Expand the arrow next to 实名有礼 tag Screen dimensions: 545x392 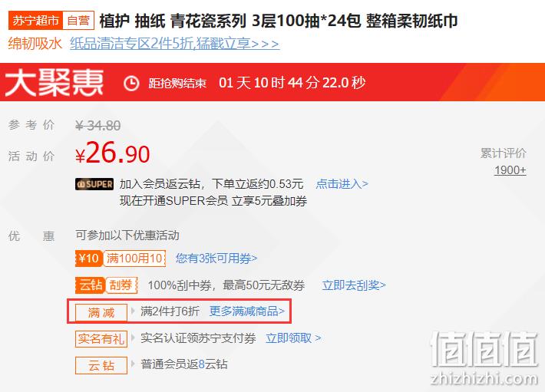[x=133, y=338]
